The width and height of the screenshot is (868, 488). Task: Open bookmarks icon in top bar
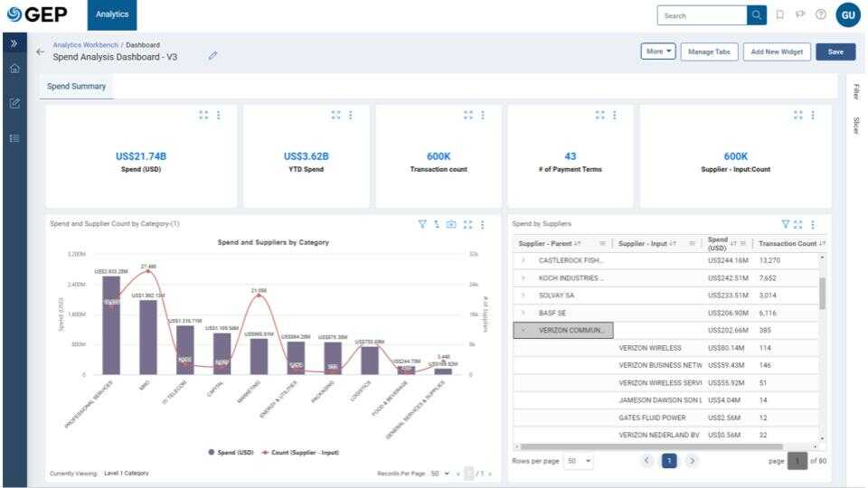click(x=780, y=15)
